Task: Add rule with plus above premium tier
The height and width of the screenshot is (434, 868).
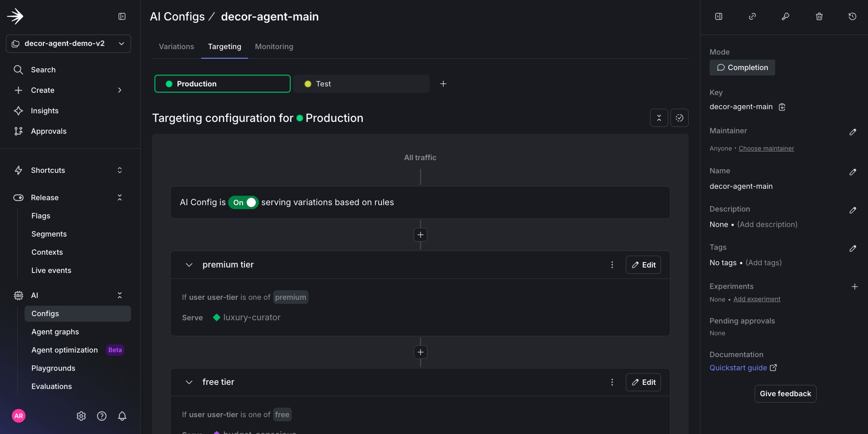Action: pyautogui.click(x=421, y=235)
